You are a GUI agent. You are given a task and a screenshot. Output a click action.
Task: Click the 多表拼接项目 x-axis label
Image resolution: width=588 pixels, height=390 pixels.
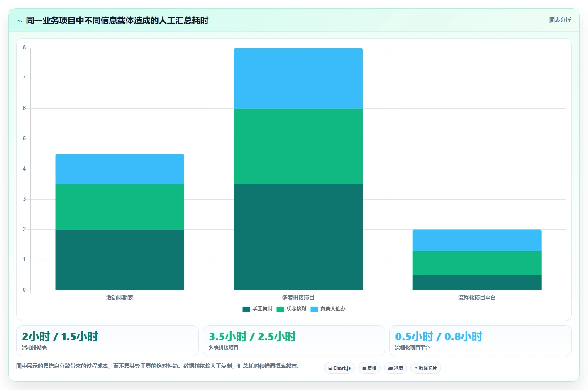point(298,297)
